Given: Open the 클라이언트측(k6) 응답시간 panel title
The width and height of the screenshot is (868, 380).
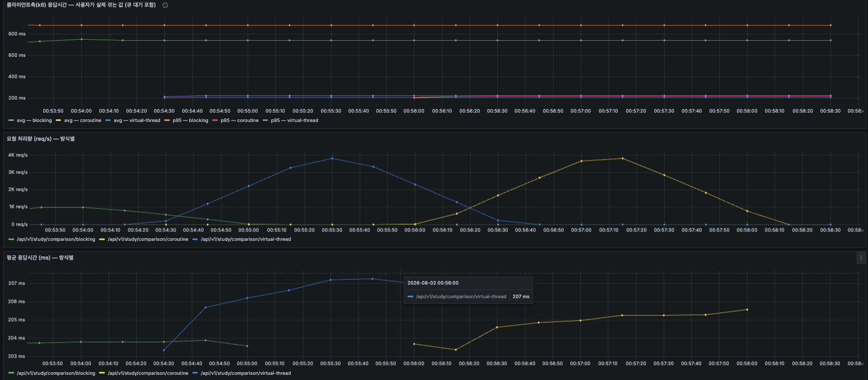Looking at the screenshot, I should (81, 5).
